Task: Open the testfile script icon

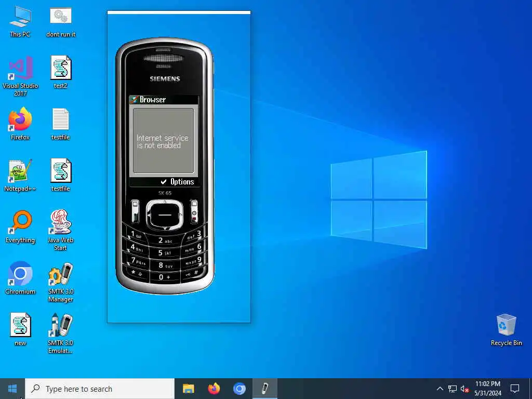Action: point(61,176)
